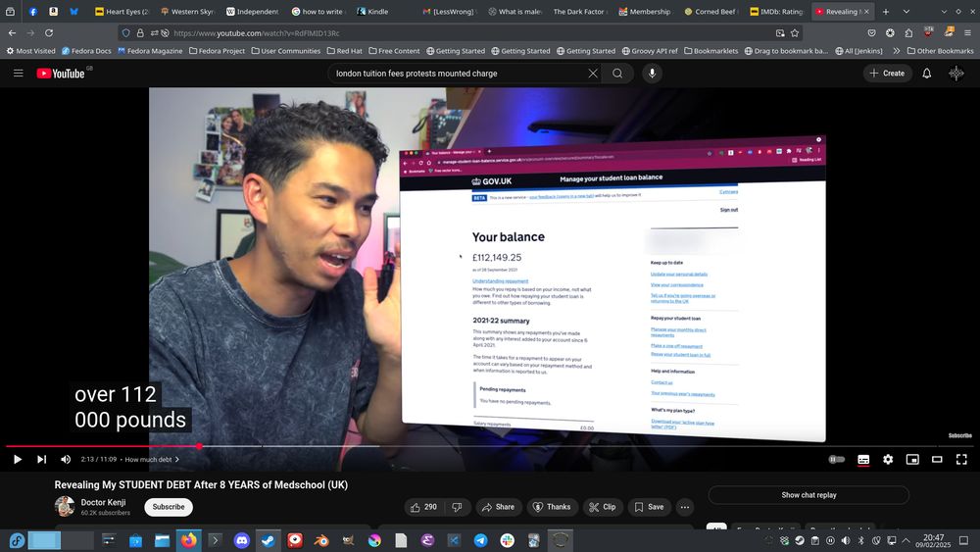The height and width of the screenshot is (552, 980).
Task: Open Doctor Kenji channel name link
Action: tap(103, 502)
